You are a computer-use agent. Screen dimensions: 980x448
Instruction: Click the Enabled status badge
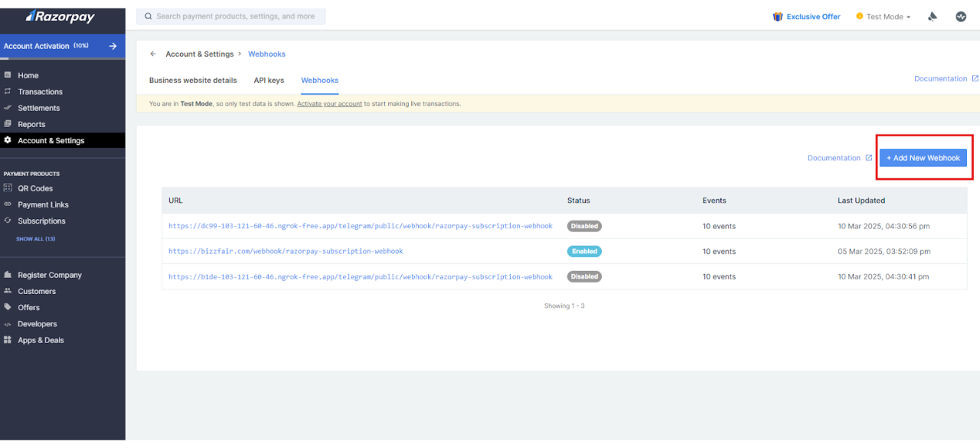click(x=584, y=251)
